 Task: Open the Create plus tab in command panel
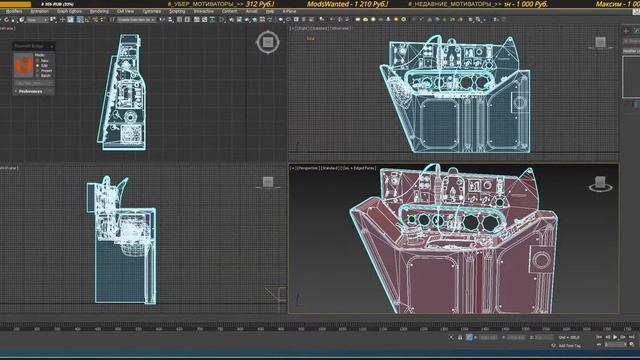[x=626, y=31]
